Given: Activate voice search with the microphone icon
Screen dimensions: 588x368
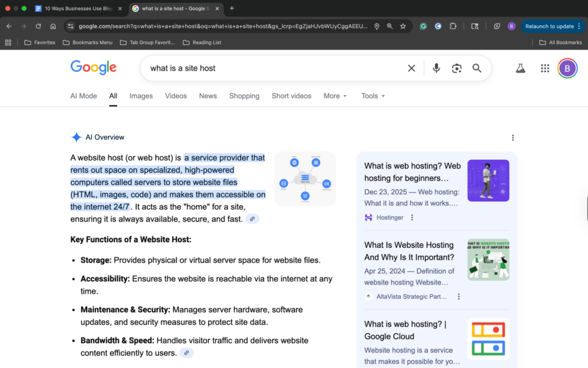Looking at the screenshot, I should [x=436, y=68].
